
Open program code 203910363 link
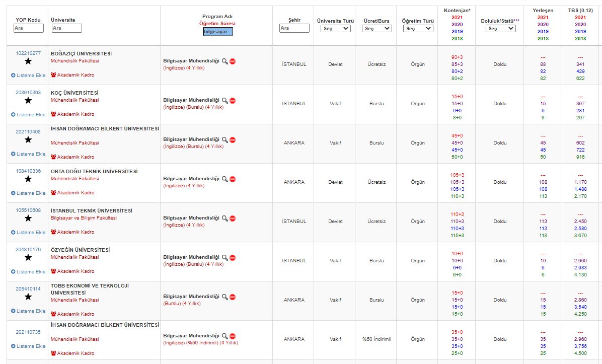tap(28, 93)
